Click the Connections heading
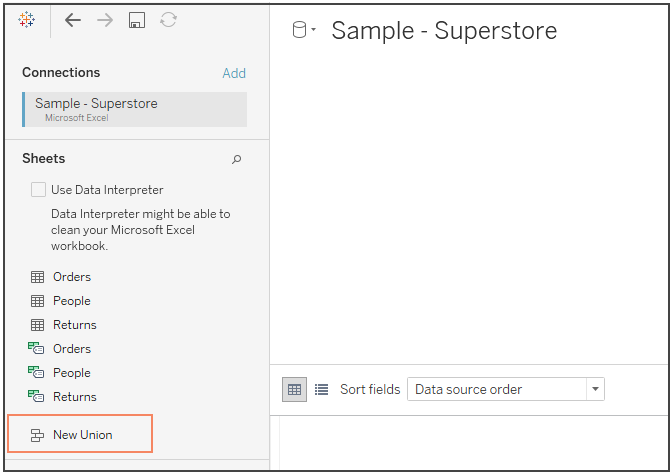 (x=61, y=72)
